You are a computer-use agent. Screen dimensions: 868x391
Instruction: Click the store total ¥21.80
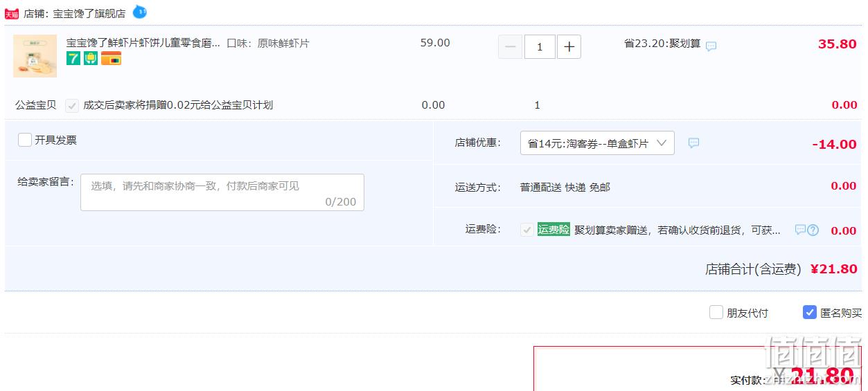coord(834,269)
